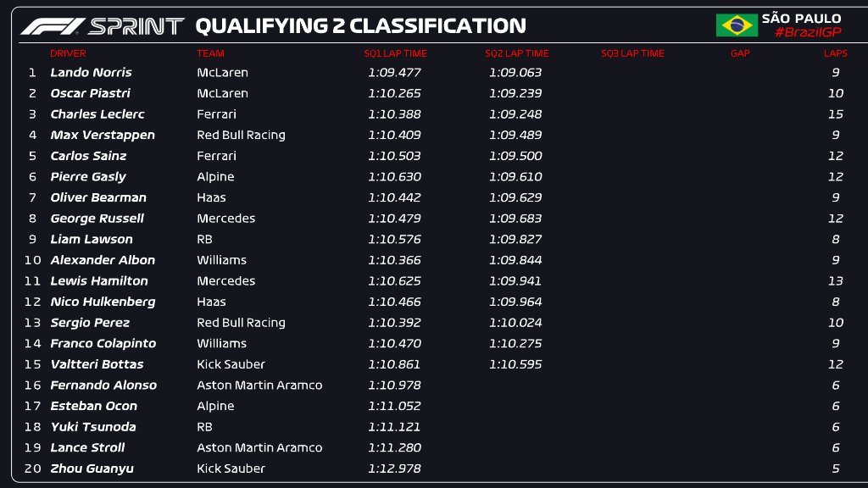This screenshot has height=488, width=868.
Task: Click the LAPS column header
Action: coord(836,53)
